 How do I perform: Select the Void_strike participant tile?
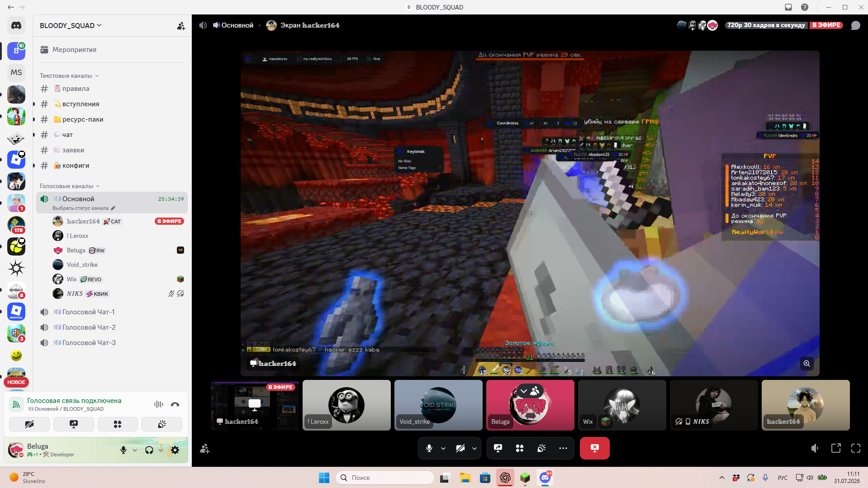(438, 405)
